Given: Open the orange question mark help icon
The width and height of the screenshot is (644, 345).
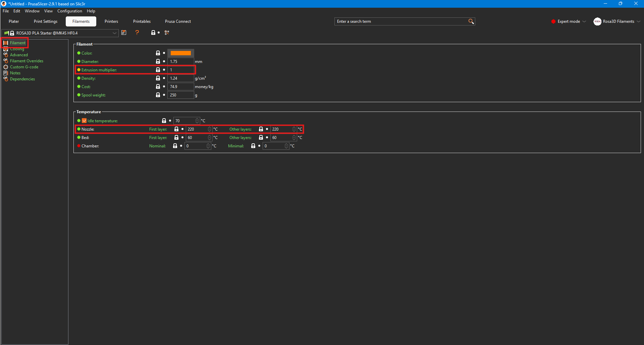Looking at the screenshot, I should [x=137, y=32].
